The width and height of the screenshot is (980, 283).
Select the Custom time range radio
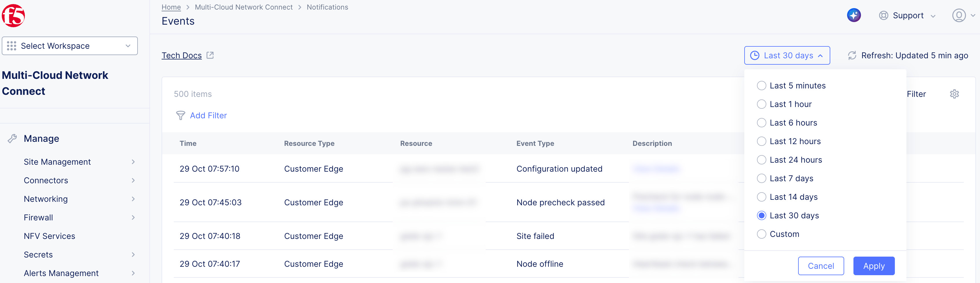tap(761, 234)
